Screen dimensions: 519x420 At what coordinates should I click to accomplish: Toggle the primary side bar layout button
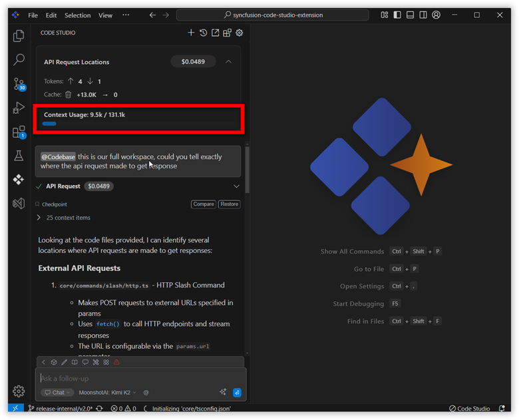pyautogui.click(x=397, y=15)
